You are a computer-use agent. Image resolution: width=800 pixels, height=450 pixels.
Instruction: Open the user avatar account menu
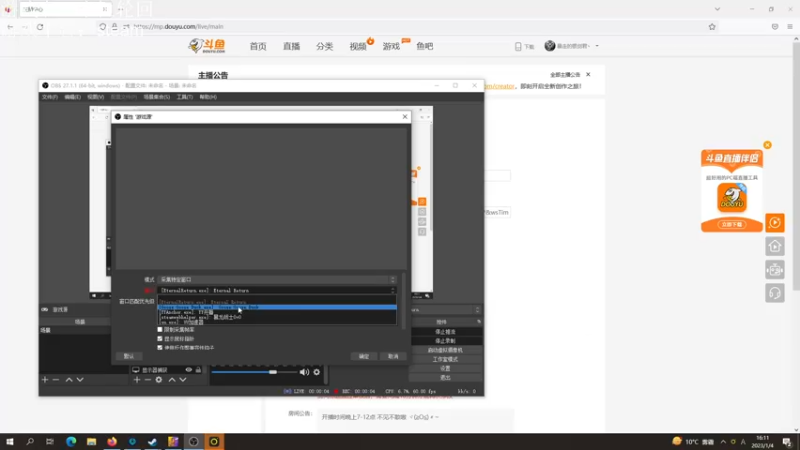coord(571,46)
